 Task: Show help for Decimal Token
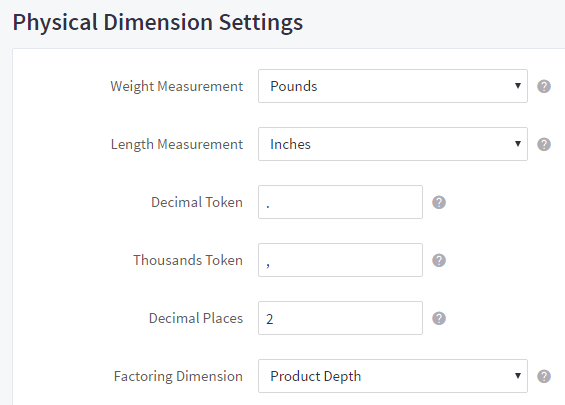click(439, 202)
